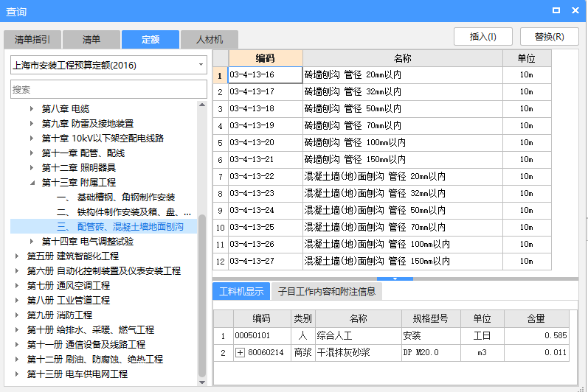The height and width of the screenshot is (392, 588).
Task: Switch to the 清单指引 tab
Action: 32,40
